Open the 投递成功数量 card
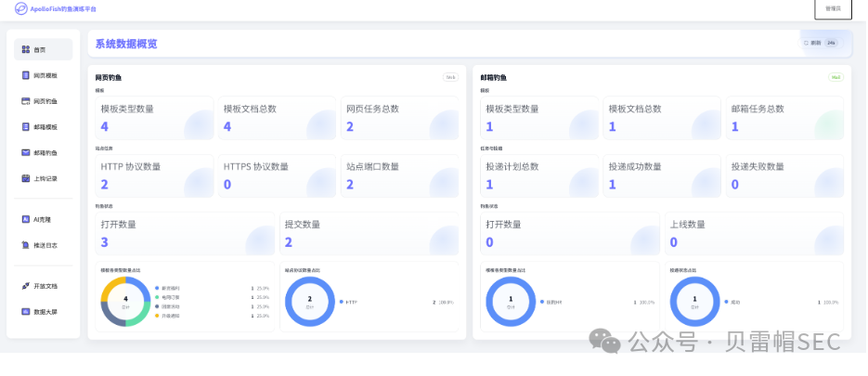868x376 pixels. pyautogui.click(x=662, y=175)
